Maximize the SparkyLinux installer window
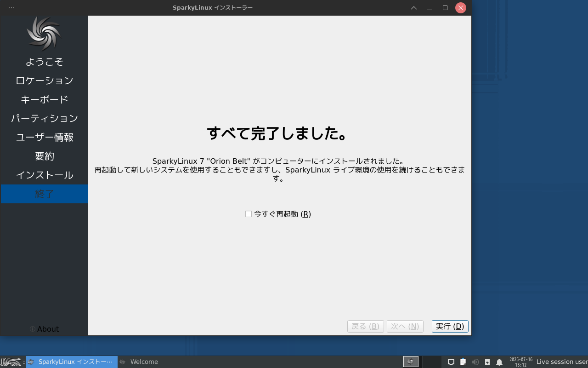Image resolution: width=588 pixels, height=368 pixels. (445, 8)
